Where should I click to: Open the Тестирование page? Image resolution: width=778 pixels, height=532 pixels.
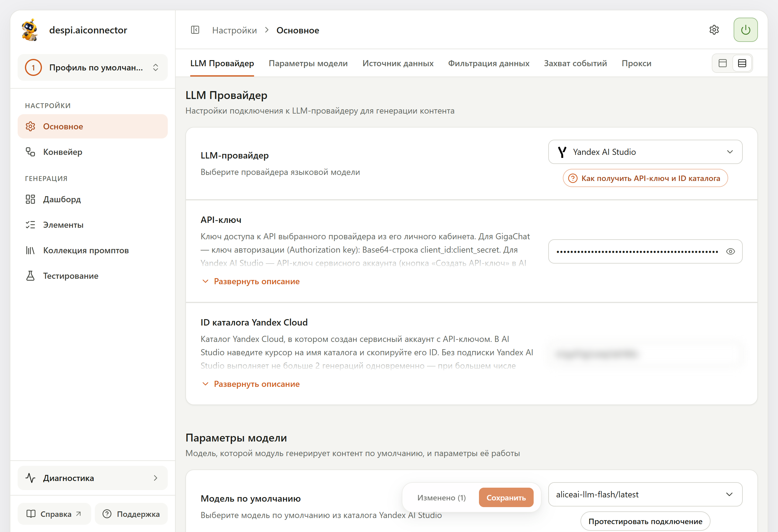click(x=93, y=276)
